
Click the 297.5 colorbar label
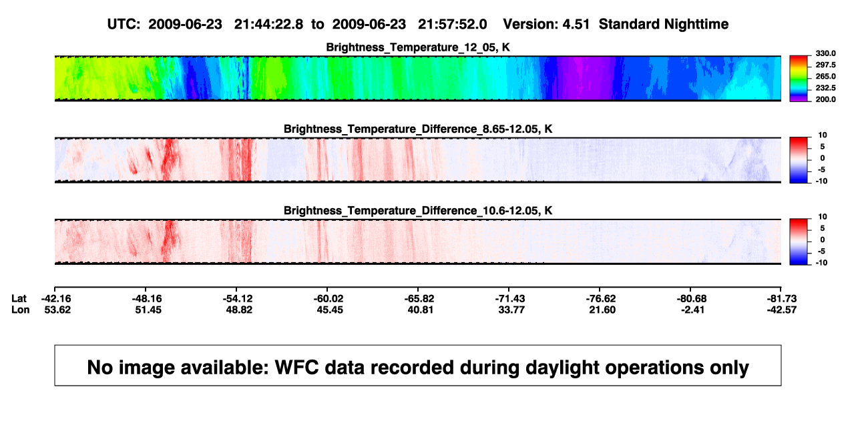[x=825, y=65]
